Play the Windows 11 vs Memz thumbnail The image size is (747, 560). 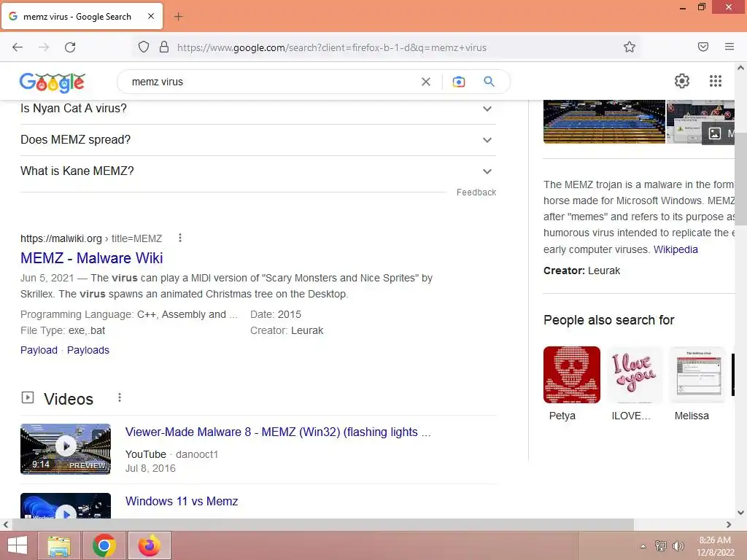pyautogui.click(x=66, y=506)
